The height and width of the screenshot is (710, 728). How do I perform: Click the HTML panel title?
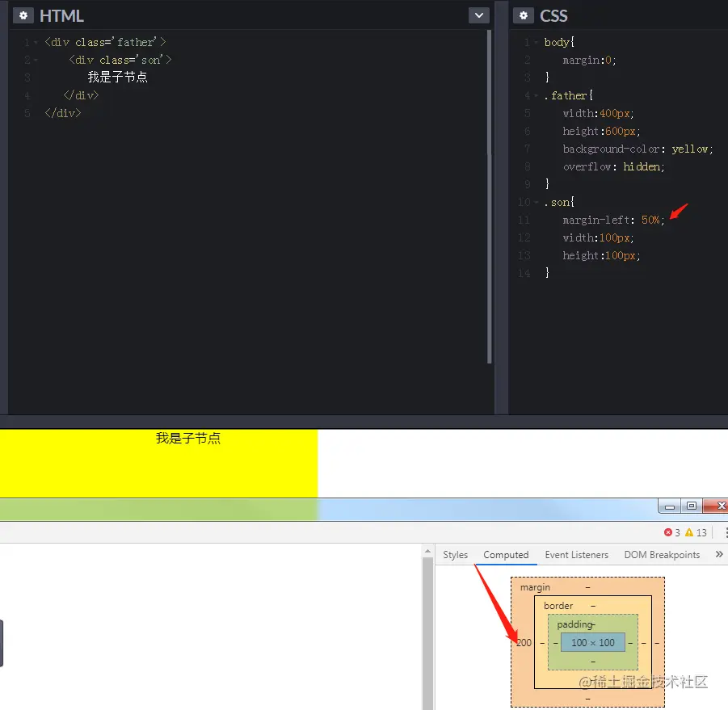pos(61,16)
